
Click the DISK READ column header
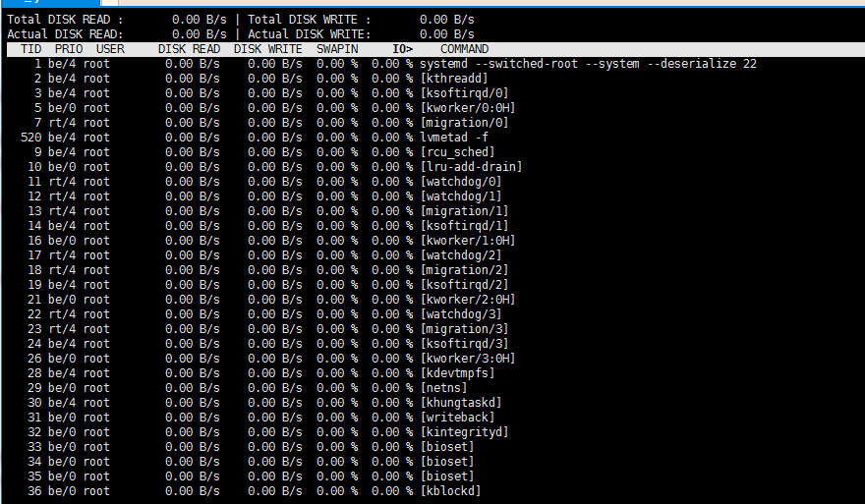(x=189, y=49)
